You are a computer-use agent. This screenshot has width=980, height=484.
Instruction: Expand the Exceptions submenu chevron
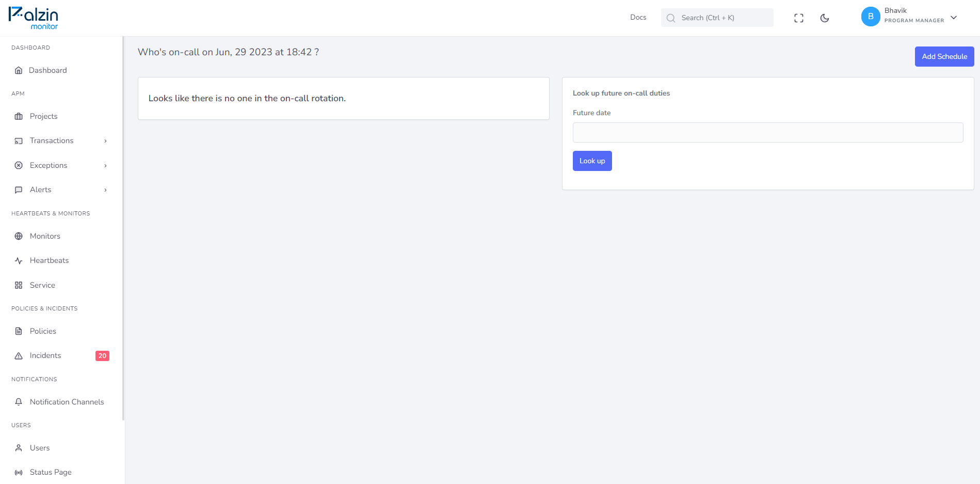(x=105, y=165)
